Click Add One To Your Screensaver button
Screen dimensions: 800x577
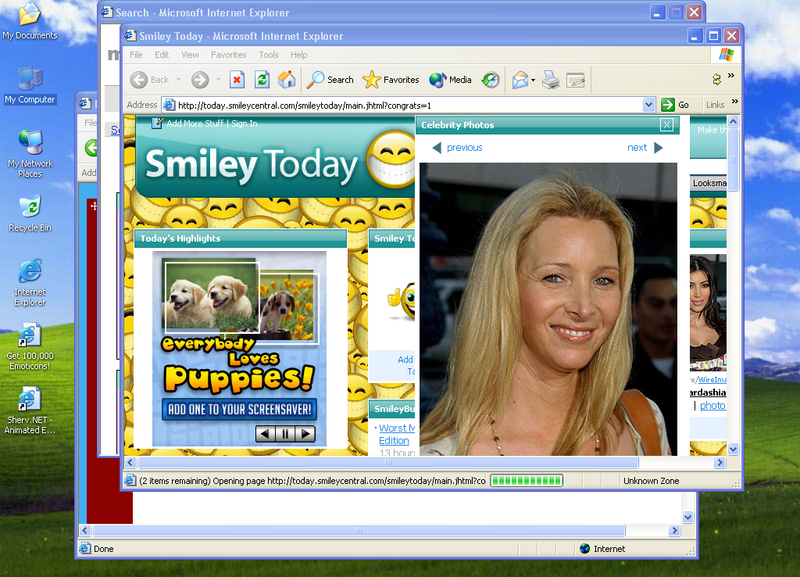[x=239, y=409]
